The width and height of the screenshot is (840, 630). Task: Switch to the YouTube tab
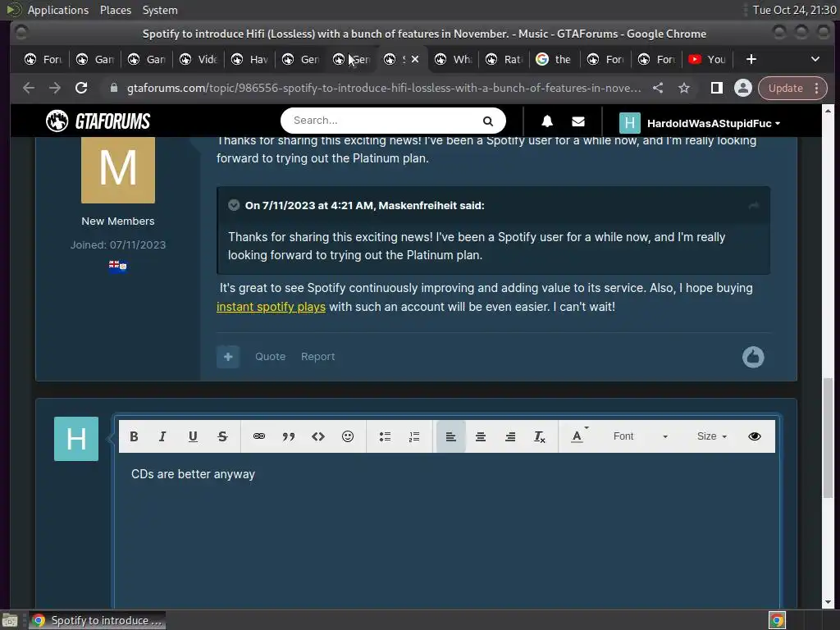click(x=707, y=59)
